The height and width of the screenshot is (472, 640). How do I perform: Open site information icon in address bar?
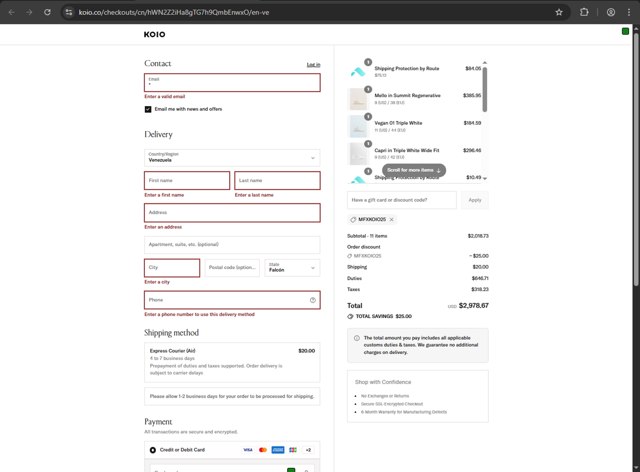tap(69, 12)
